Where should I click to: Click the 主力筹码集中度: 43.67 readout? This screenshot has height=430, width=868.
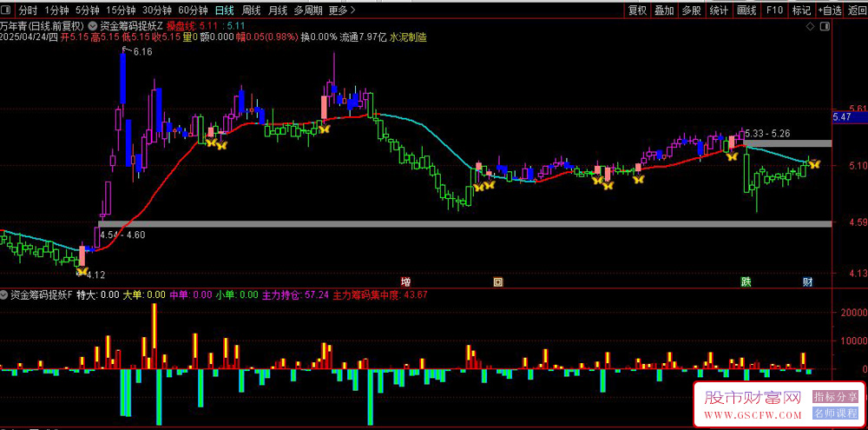(x=380, y=294)
